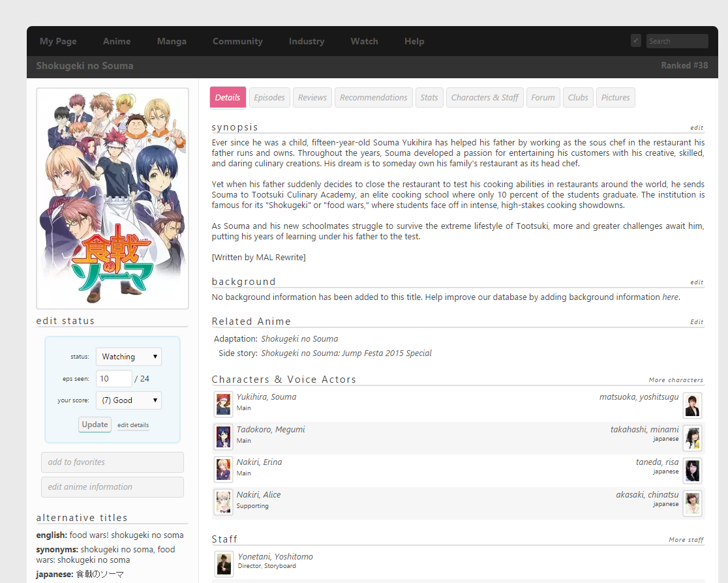Screen dimensions: 728x583
Task: Open My Page menu
Action: (x=58, y=41)
